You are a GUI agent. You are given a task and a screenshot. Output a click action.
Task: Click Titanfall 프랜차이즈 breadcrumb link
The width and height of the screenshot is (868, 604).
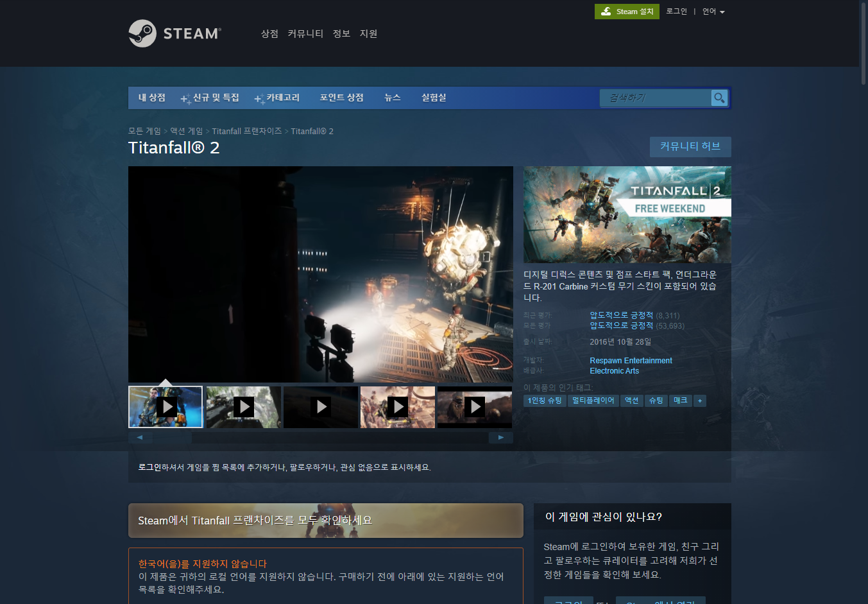(x=247, y=131)
